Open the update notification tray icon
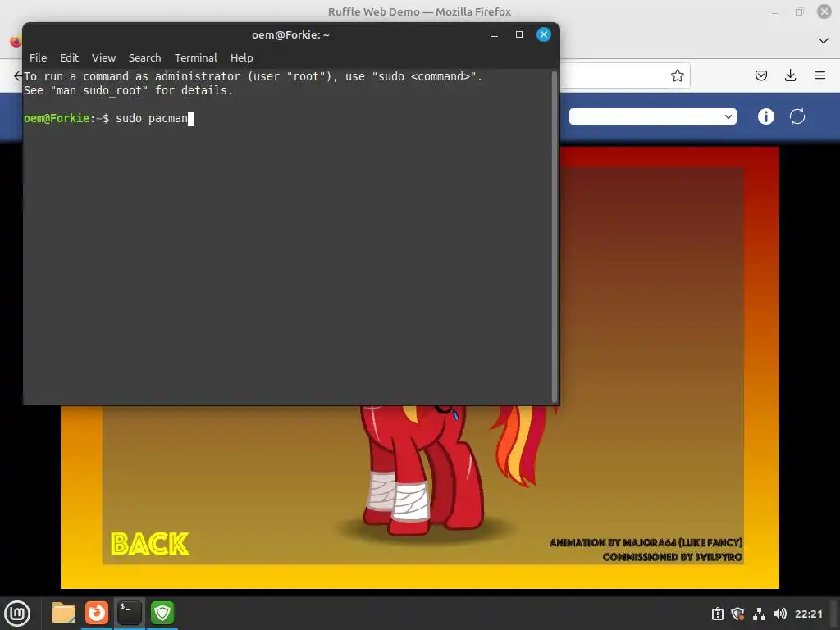Screen dimensions: 840x630 click(718, 614)
